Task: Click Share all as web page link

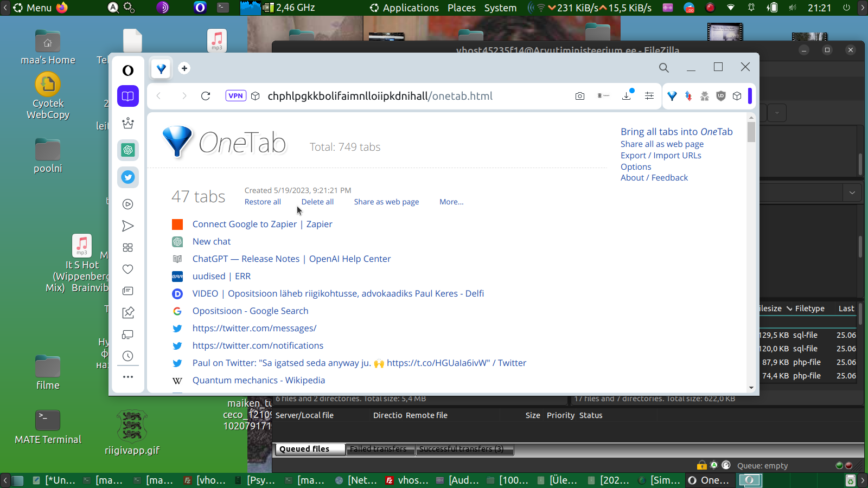Action: pos(662,144)
